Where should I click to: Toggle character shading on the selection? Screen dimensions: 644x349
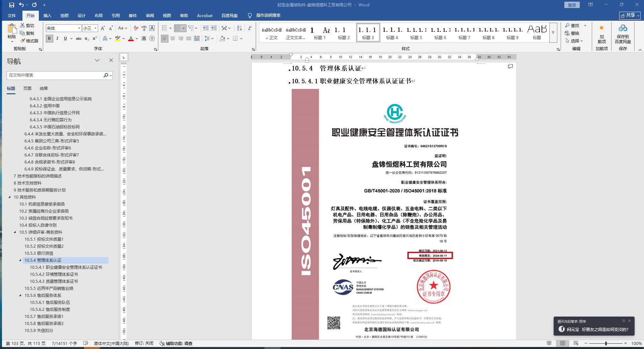pyautogui.click(x=144, y=38)
